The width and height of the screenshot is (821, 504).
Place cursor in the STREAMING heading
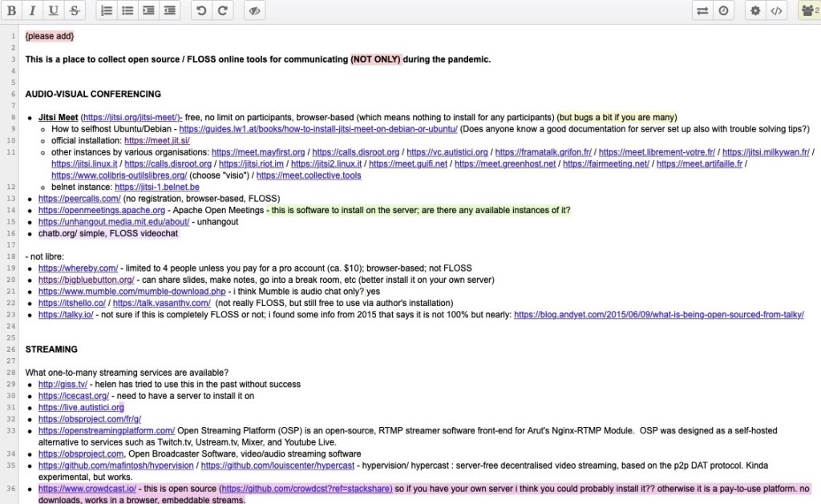point(51,349)
